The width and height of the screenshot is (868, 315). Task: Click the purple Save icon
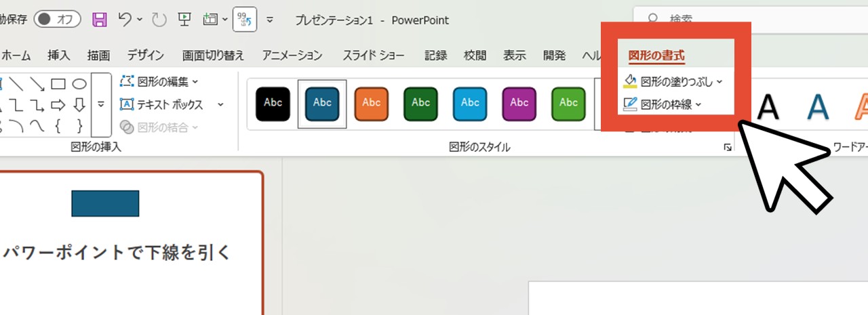tap(100, 20)
